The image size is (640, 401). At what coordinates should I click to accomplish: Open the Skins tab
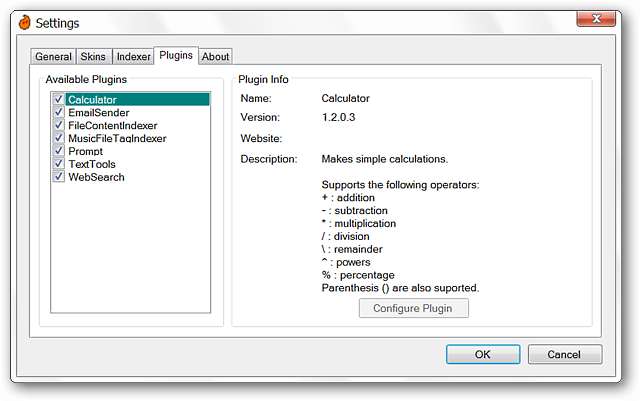point(93,56)
